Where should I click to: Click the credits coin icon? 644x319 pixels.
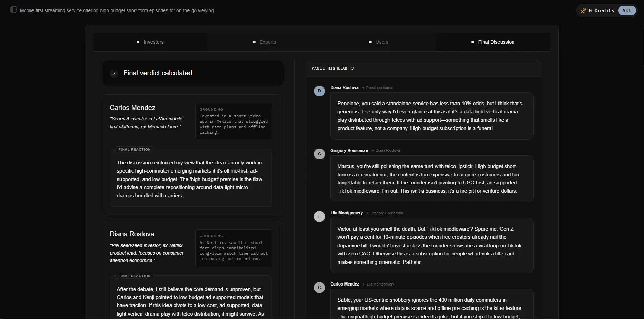583,10
